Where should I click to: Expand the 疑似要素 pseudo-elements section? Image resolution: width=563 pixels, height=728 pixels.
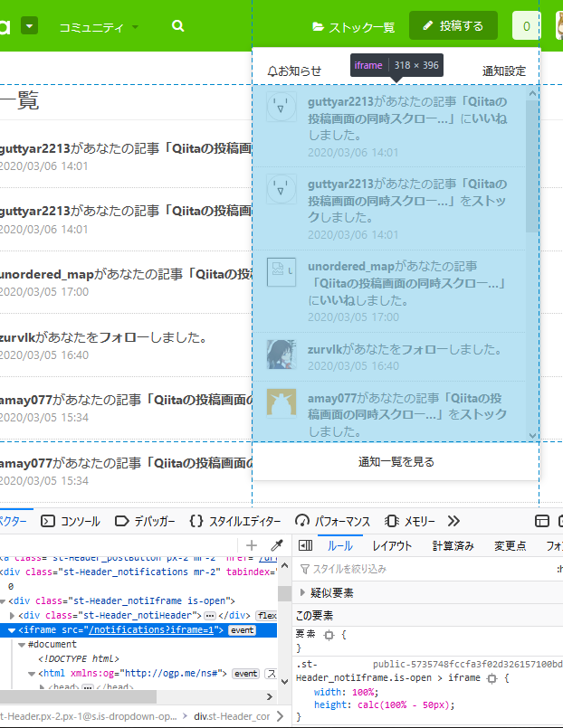click(x=302, y=592)
